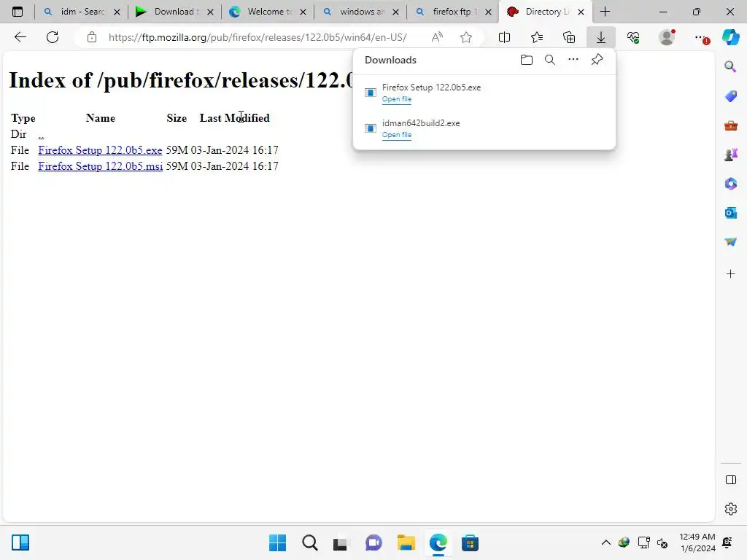Viewport: 747px width, 560px height.
Task: Open clock and date at 12:49 AM
Action: [x=697, y=542]
